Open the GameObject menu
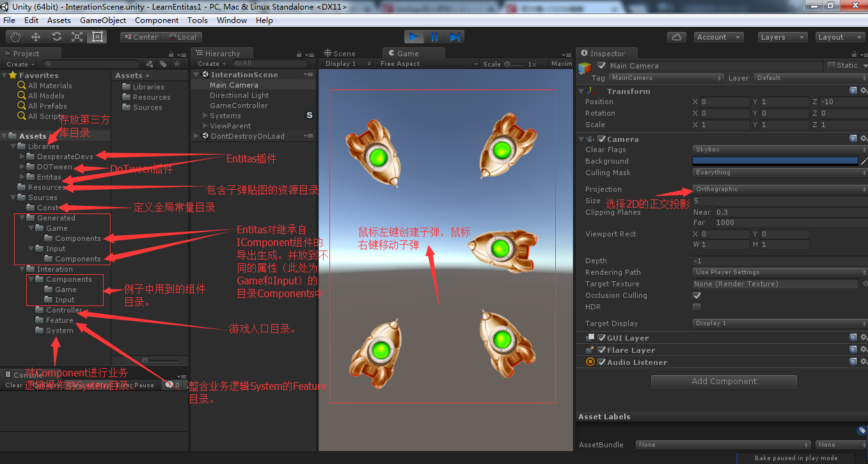Image resolution: width=868 pixels, height=464 pixels. coord(103,20)
